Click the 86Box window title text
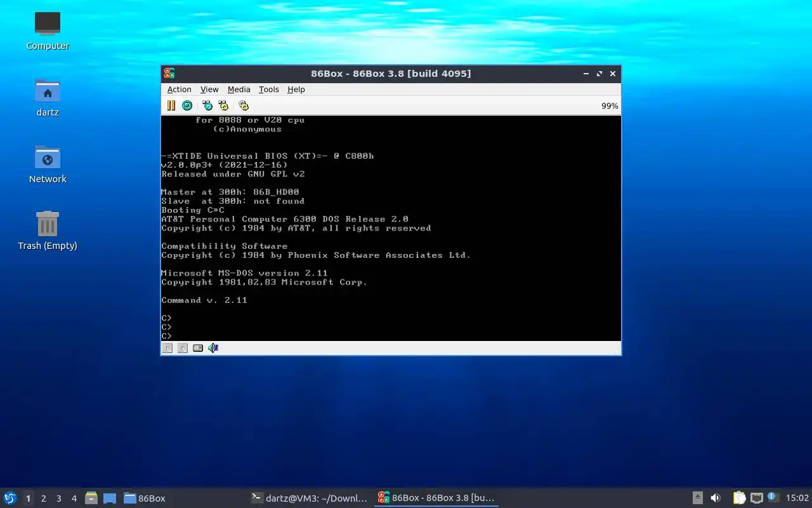 [391, 74]
